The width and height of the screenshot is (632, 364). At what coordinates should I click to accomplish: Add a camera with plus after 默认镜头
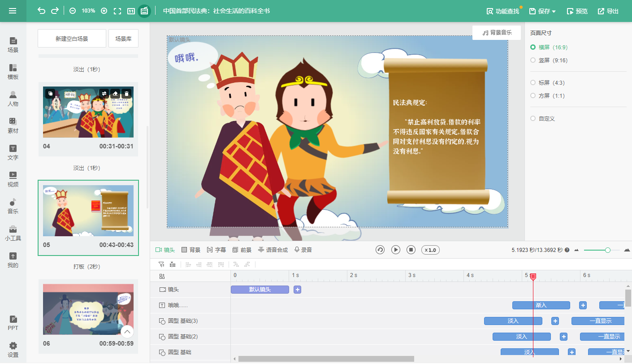(x=297, y=290)
